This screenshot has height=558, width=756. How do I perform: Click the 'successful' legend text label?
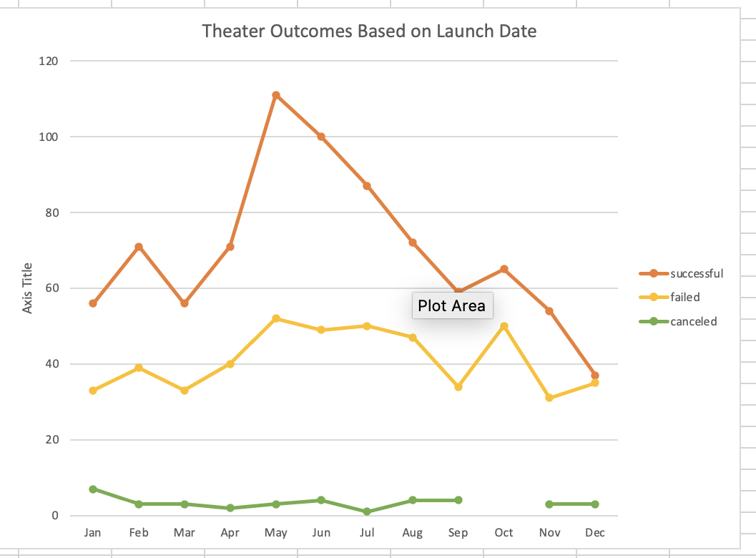(x=697, y=273)
